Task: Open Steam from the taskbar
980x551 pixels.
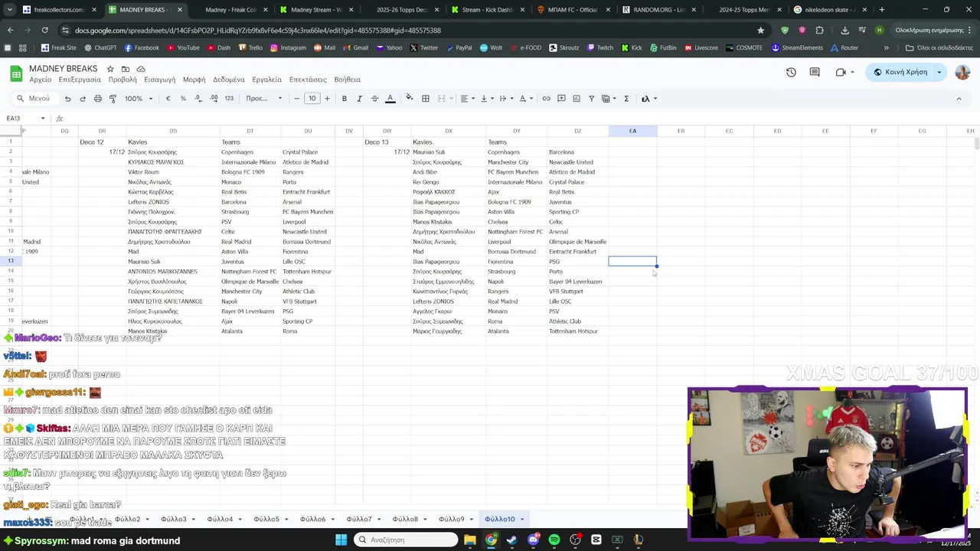Action: point(511,540)
